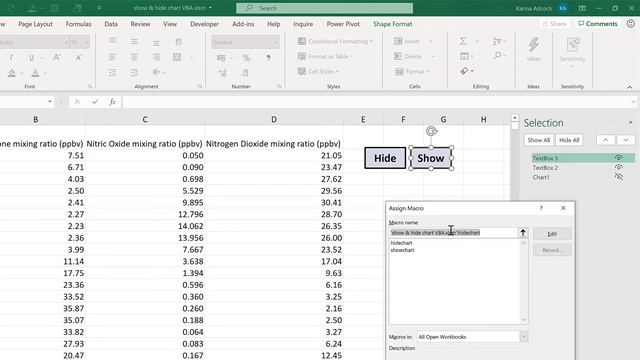
Task: Click the Hide shape on the worksheet
Action: tap(385, 158)
